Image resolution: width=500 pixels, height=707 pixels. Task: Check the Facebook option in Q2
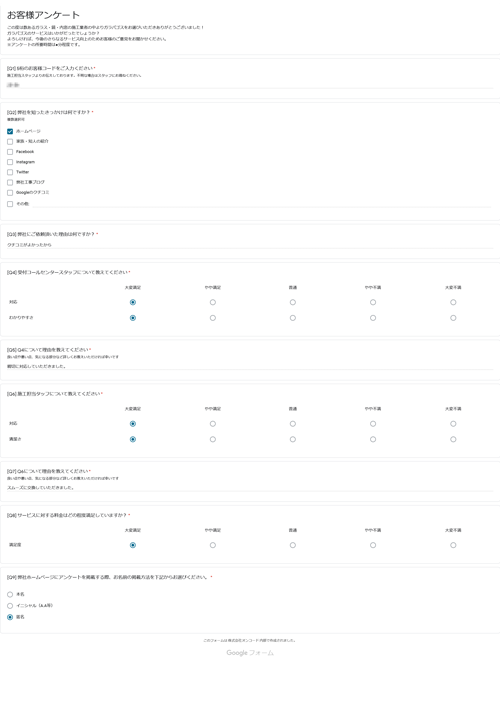click(10, 152)
